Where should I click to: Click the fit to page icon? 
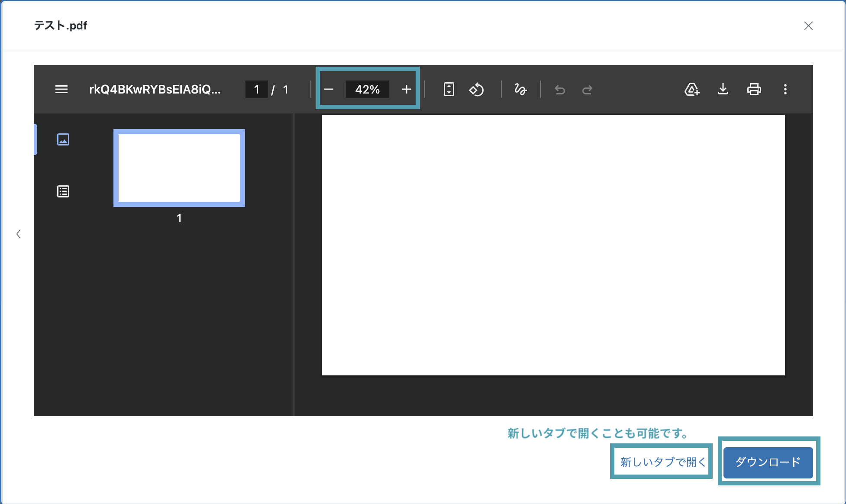click(449, 90)
